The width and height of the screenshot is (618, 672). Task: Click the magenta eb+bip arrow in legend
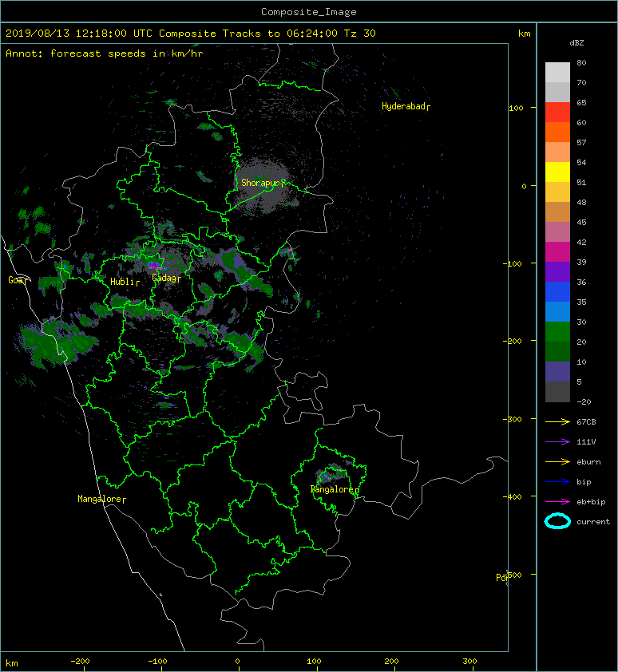tap(557, 502)
